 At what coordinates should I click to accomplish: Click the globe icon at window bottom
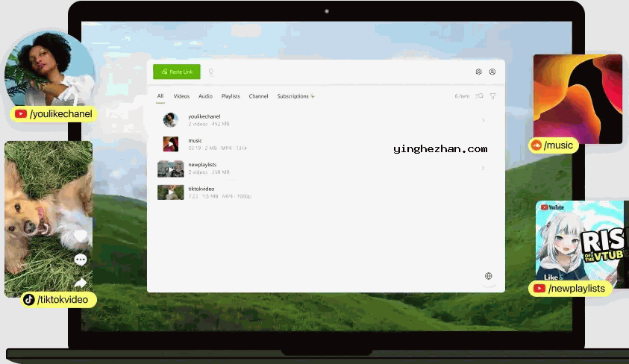tap(488, 276)
